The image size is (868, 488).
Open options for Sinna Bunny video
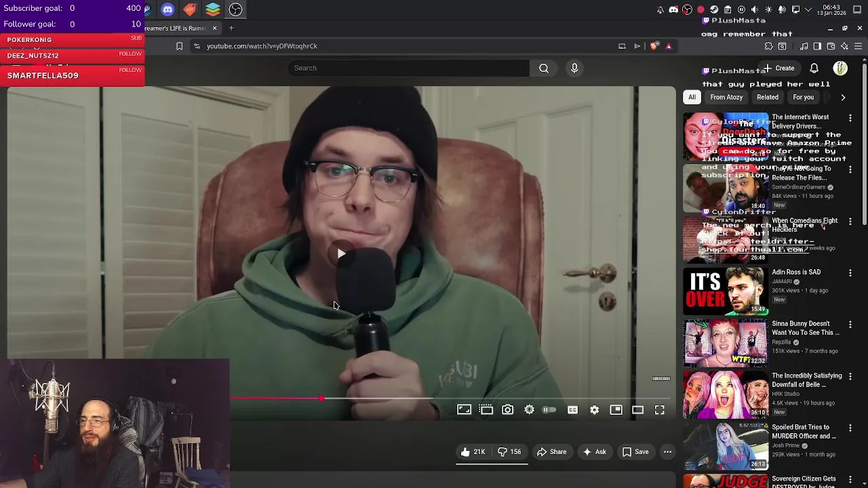850,325
